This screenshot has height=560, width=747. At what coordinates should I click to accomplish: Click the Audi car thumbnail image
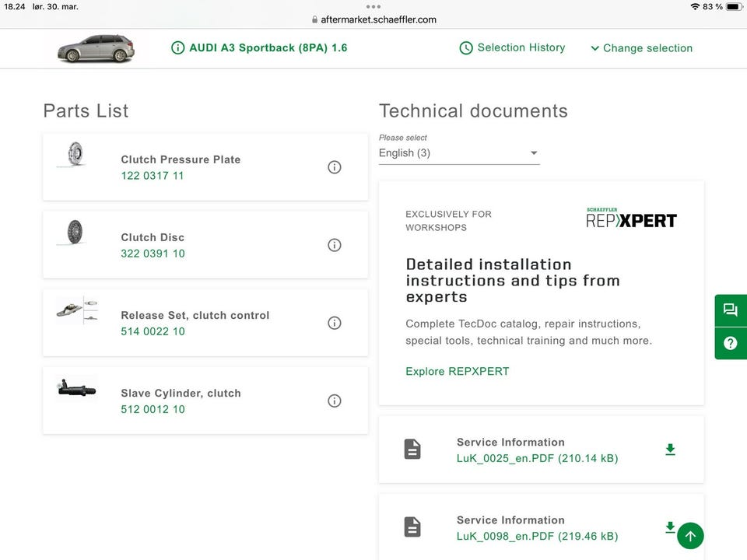(96, 48)
